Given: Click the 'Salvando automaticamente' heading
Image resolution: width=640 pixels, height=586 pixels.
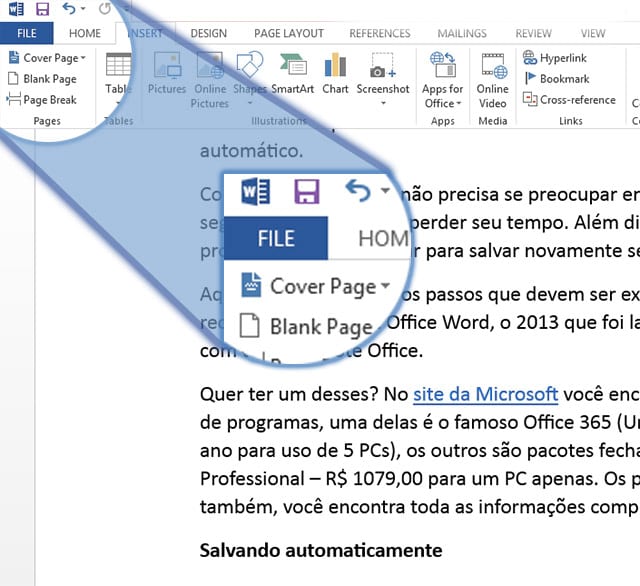Looking at the screenshot, I should pyautogui.click(x=321, y=550).
